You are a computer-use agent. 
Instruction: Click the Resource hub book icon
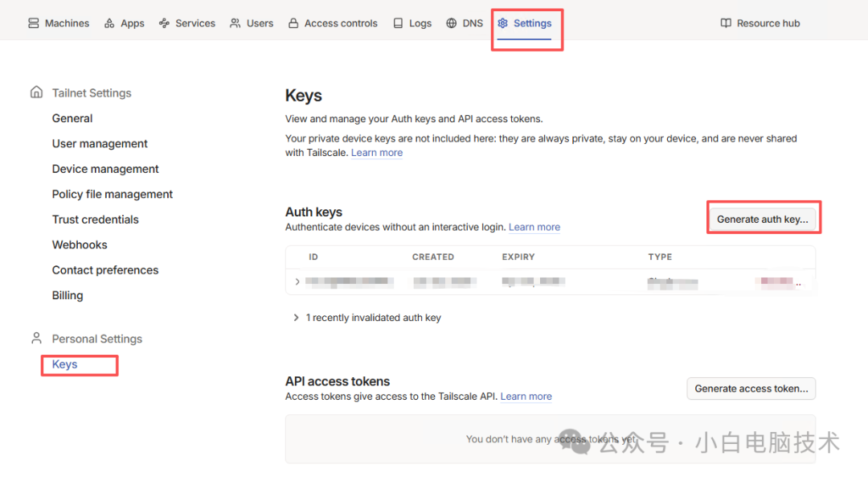[726, 23]
